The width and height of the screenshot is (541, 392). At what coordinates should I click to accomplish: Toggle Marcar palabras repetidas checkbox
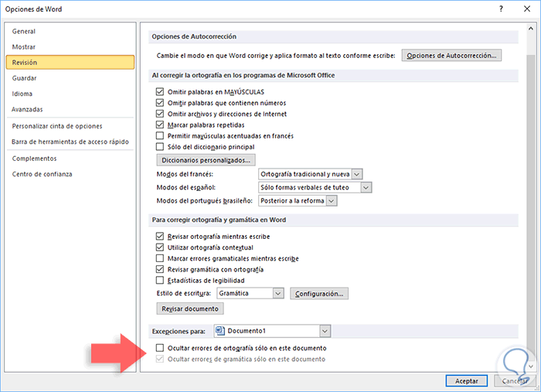pyautogui.click(x=160, y=125)
